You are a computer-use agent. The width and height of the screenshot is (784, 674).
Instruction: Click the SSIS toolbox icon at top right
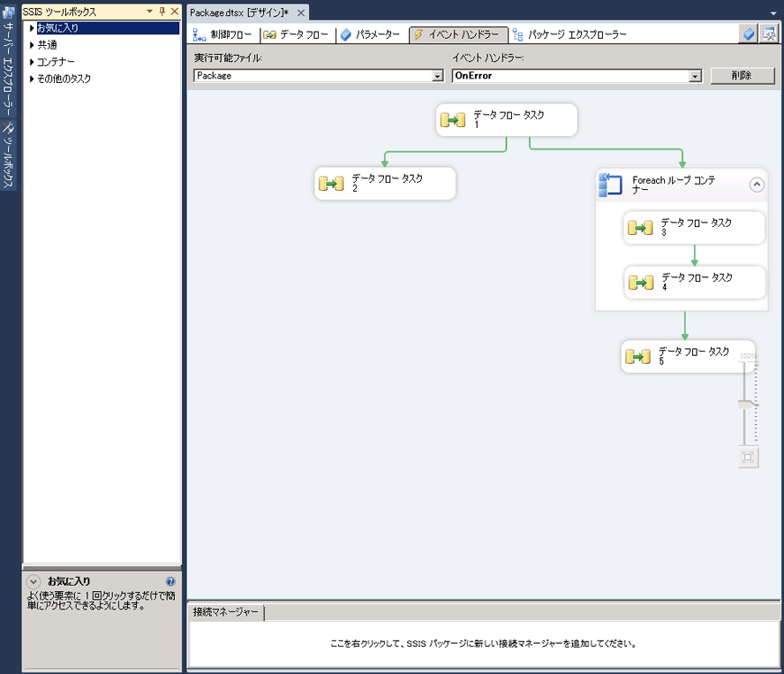pos(769,34)
